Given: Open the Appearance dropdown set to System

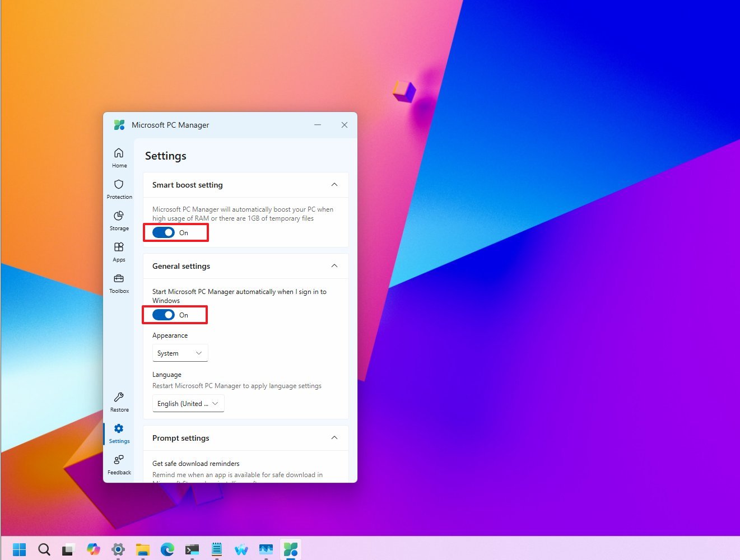Looking at the screenshot, I should [x=180, y=353].
